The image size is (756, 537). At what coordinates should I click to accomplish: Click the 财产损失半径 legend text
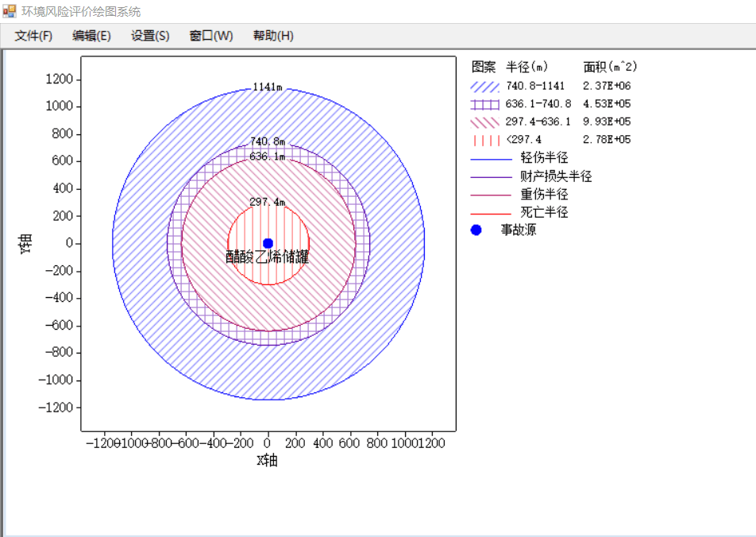pos(556,176)
